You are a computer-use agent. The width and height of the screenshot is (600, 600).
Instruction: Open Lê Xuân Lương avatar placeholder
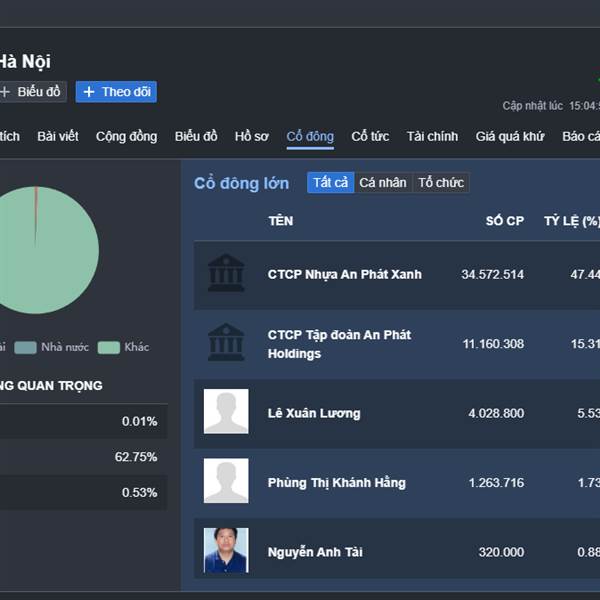(226, 411)
